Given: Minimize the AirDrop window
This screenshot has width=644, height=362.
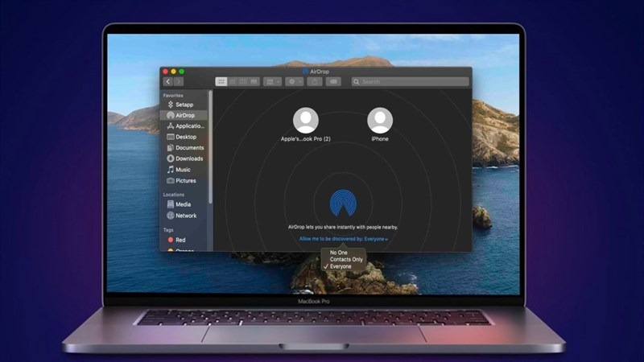Looking at the screenshot, I should [173, 72].
